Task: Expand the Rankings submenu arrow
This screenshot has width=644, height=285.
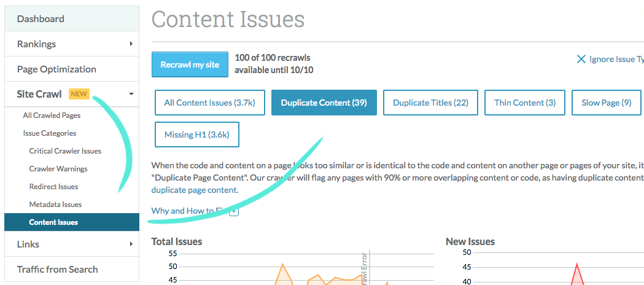Action: coord(131,44)
